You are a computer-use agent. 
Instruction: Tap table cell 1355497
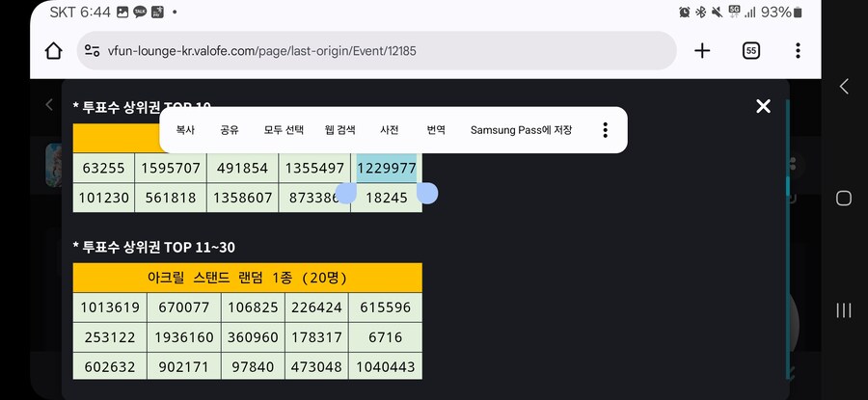tap(314, 168)
